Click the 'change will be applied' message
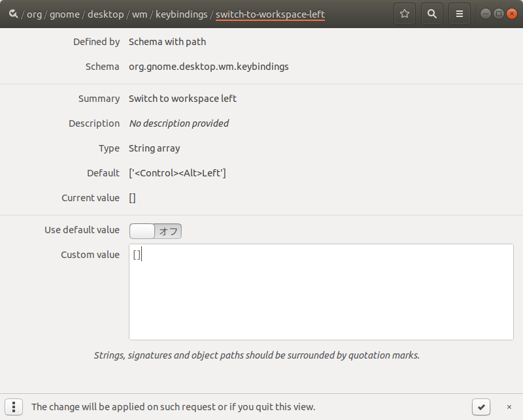The width and height of the screenshot is (523, 420). click(x=173, y=407)
